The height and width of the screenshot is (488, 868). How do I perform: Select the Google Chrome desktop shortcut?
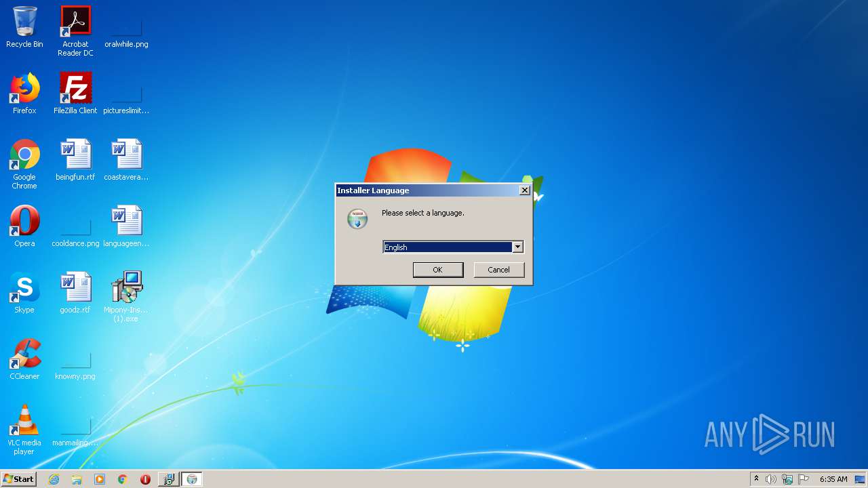pos(24,164)
